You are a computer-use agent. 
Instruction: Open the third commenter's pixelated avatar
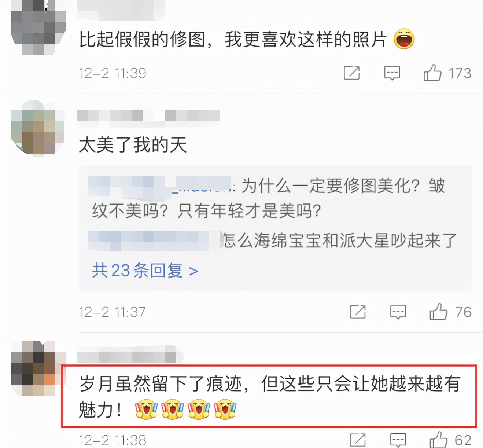click(x=38, y=368)
